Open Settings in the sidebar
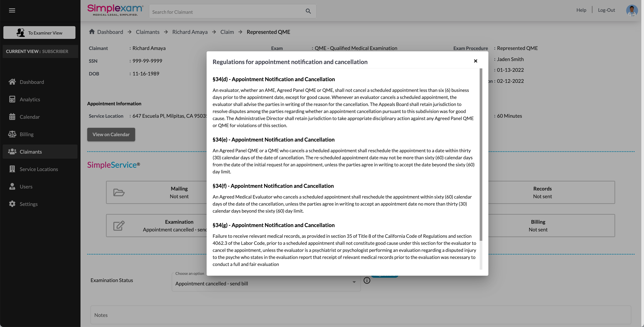The height and width of the screenshot is (327, 644). pyautogui.click(x=29, y=204)
